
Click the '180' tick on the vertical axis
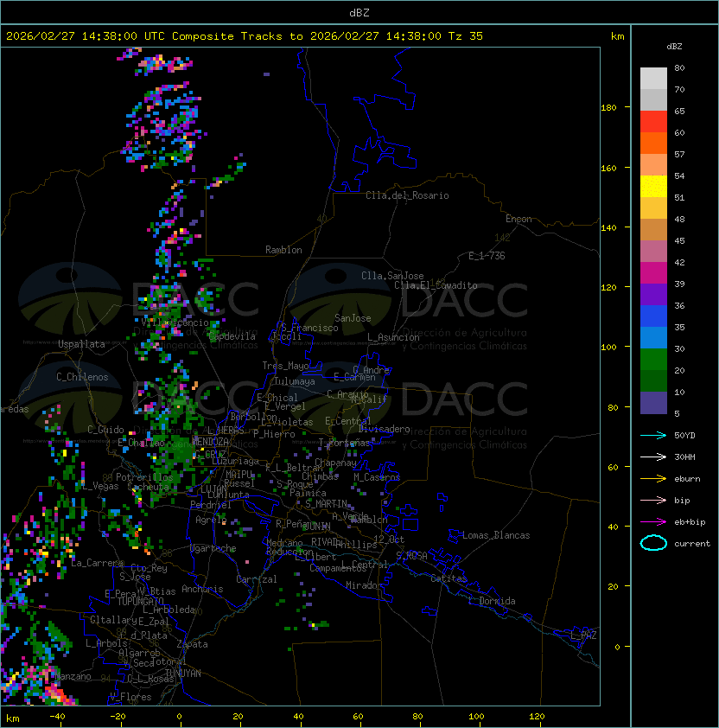coord(608,108)
